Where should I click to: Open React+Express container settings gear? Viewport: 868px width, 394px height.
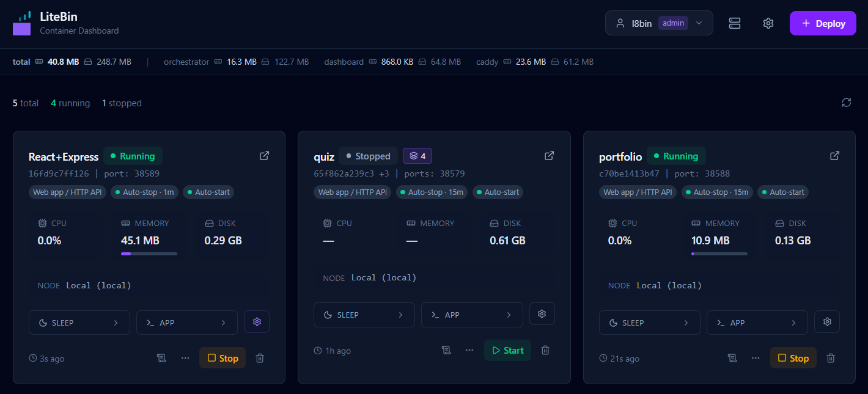pos(257,322)
